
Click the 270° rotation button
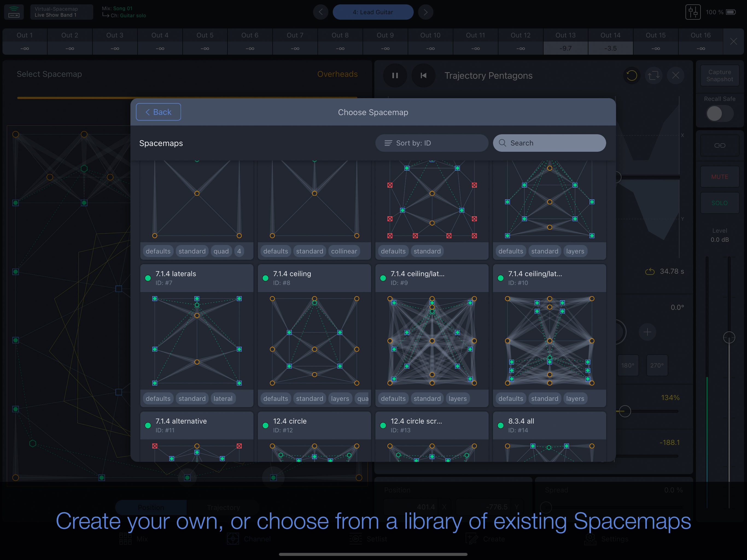(x=657, y=365)
